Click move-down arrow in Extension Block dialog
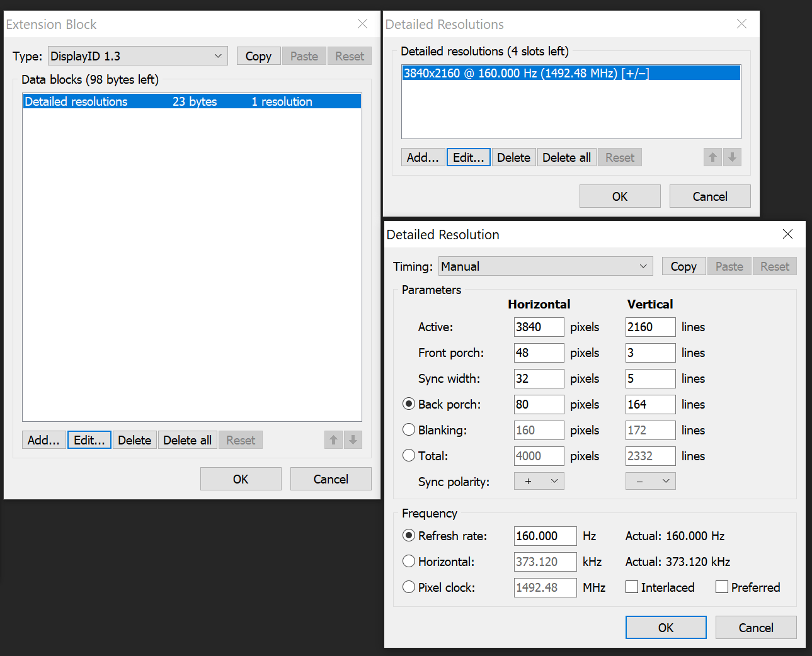Viewport: 812px width, 656px height. tap(353, 440)
